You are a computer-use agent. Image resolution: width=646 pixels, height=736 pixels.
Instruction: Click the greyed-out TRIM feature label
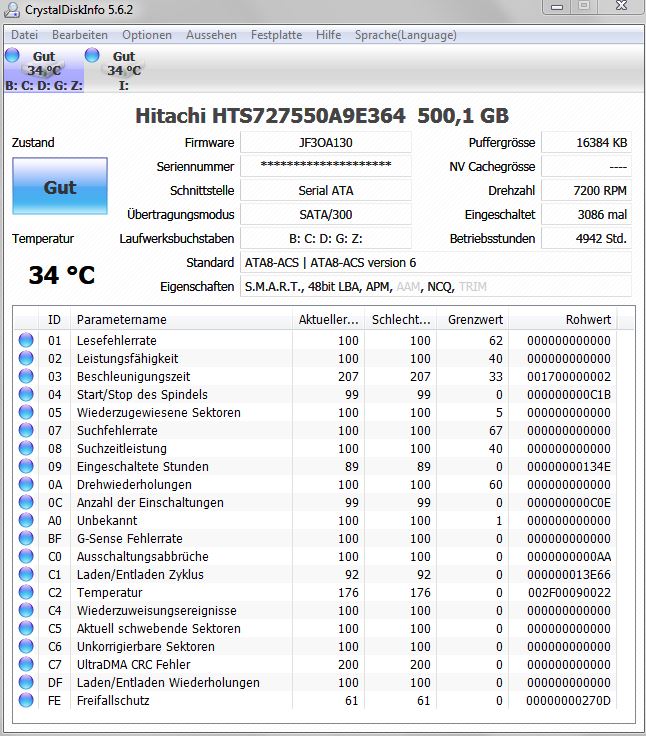473,286
